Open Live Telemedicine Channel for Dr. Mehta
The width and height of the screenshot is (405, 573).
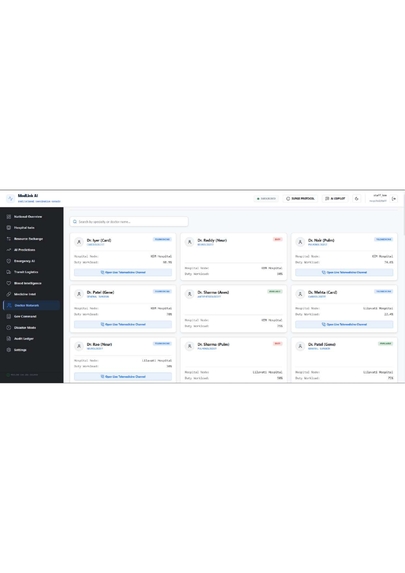[x=344, y=324]
